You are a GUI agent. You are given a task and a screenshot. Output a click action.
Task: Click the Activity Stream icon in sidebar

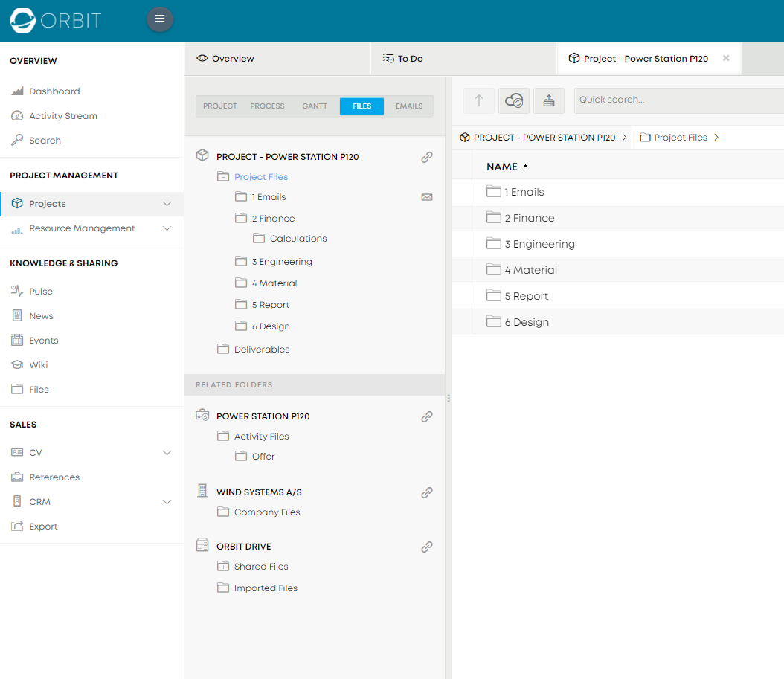pyautogui.click(x=16, y=115)
